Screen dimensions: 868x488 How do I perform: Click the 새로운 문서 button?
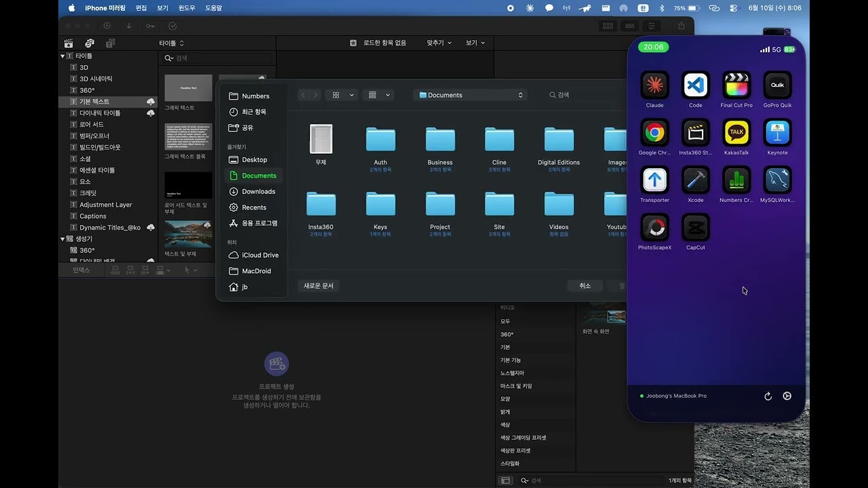tap(319, 286)
